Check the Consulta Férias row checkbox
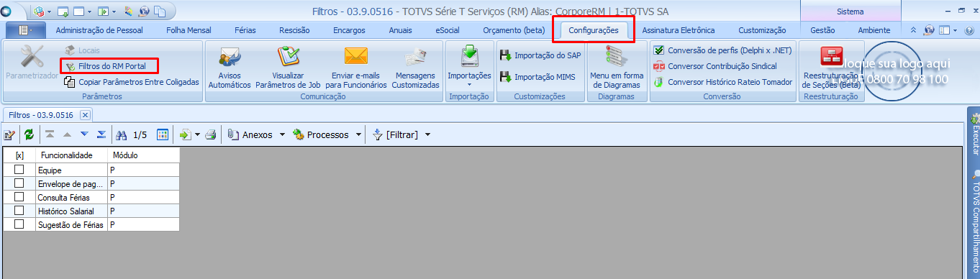This screenshot has height=279, width=980. pyautogui.click(x=19, y=197)
